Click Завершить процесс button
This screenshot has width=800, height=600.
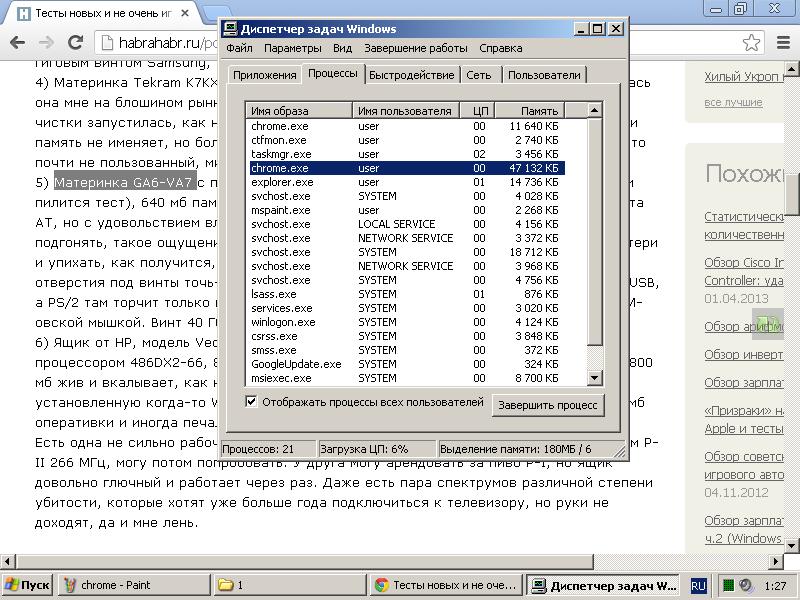[x=547, y=405]
